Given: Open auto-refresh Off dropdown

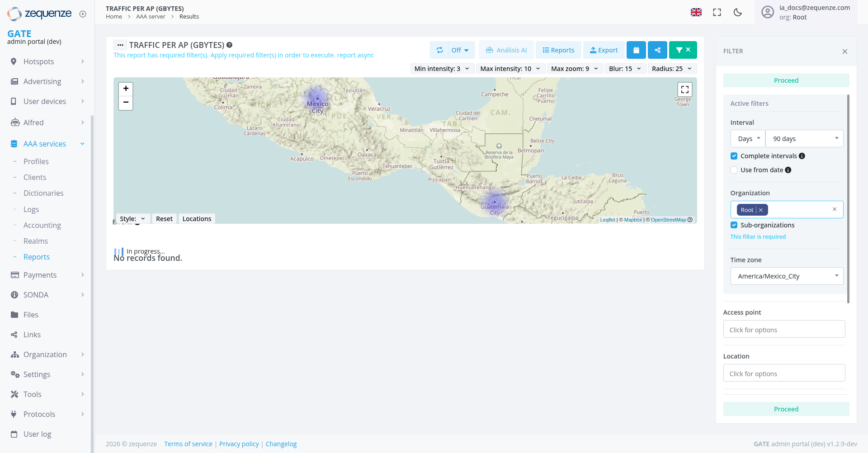Looking at the screenshot, I should (x=461, y=50).
